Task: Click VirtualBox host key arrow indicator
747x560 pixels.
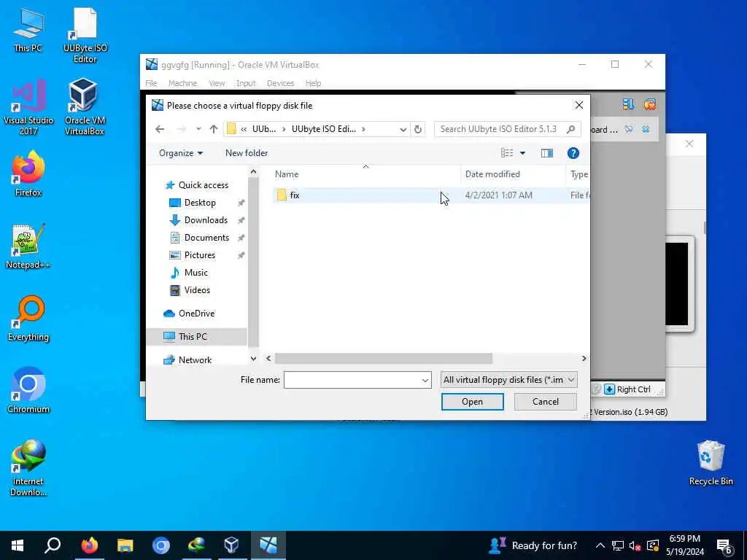Action: pyautogui.click(x=609, y=389)
